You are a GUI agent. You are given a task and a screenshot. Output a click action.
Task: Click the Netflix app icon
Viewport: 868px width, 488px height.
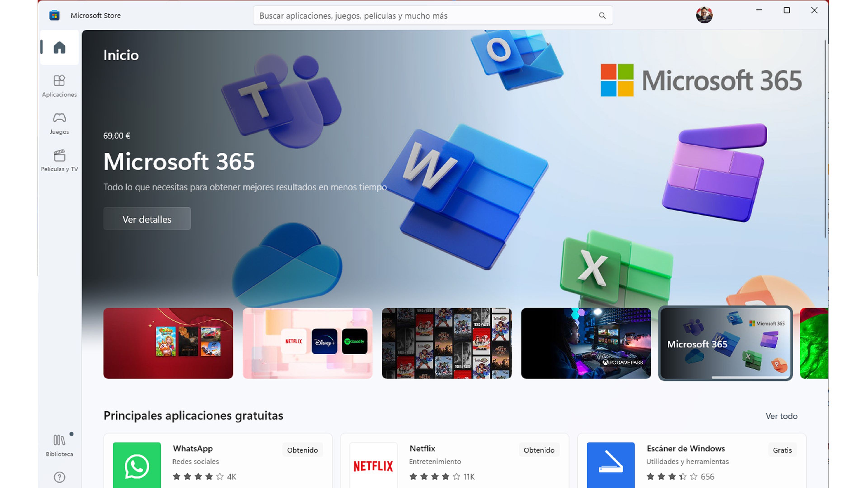pos(373,465)
